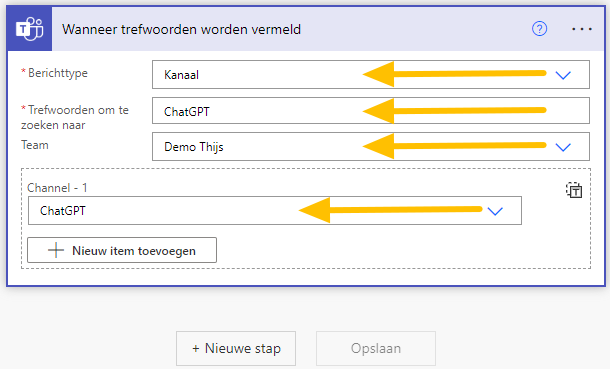Collapse the card via the Wanneer trefwoorden worden vermeld title
This screenshot has width=610, height=369.
click(x=181, y=30)
